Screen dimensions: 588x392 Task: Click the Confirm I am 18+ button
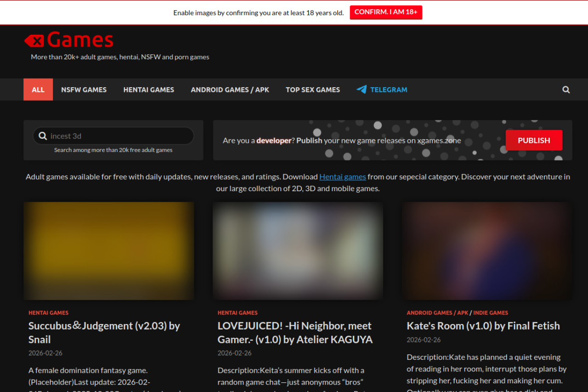point(385,12)
